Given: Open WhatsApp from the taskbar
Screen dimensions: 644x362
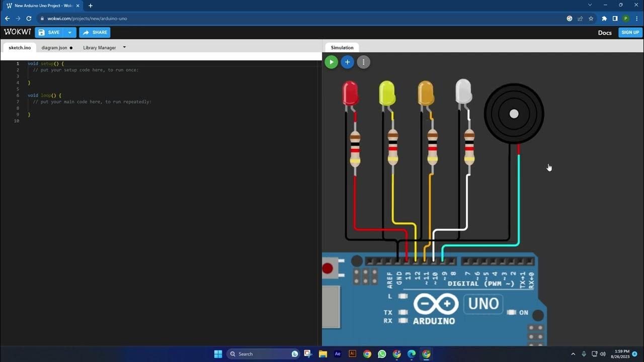Looking at the screenshot, I should pos(382,354).
